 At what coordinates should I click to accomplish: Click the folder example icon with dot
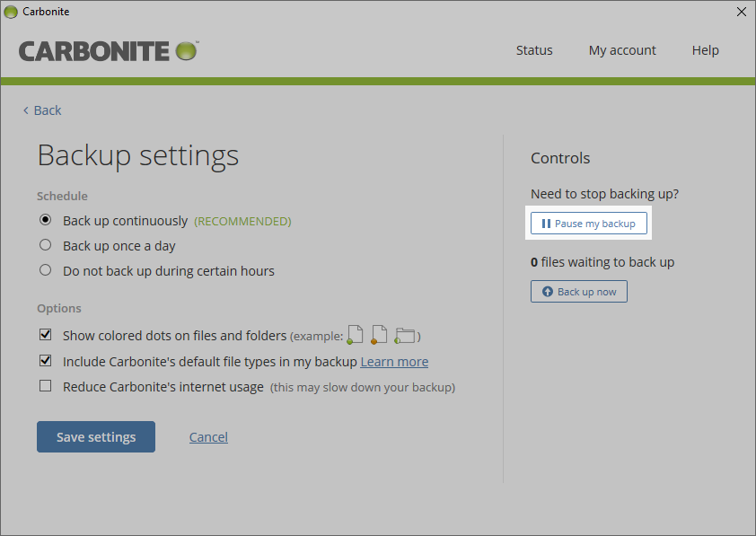click(405, 336)
